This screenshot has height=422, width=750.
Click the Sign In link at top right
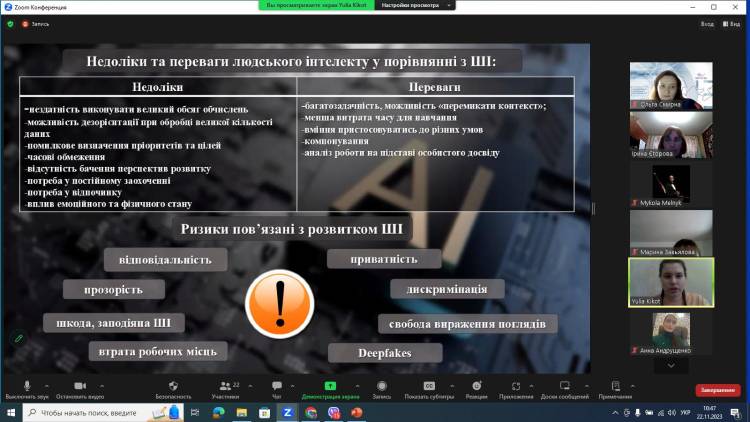click(707, 23)
